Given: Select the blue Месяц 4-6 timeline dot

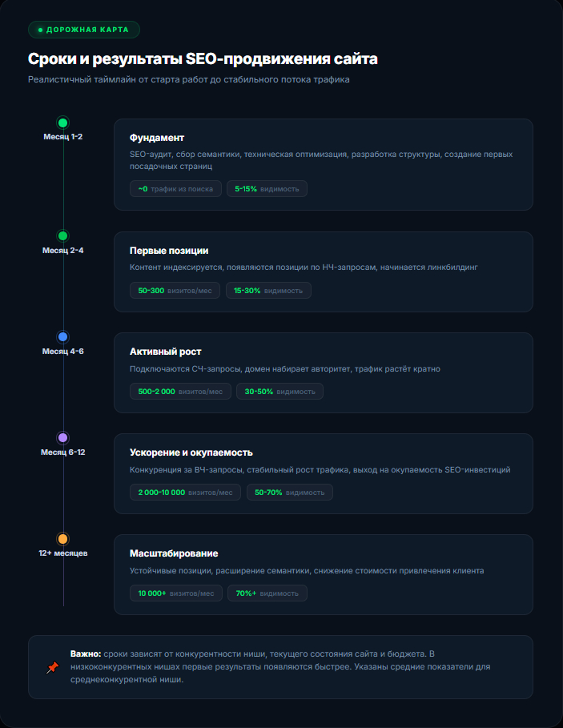Looking at the screenshot, I should [x=63, y=337].
